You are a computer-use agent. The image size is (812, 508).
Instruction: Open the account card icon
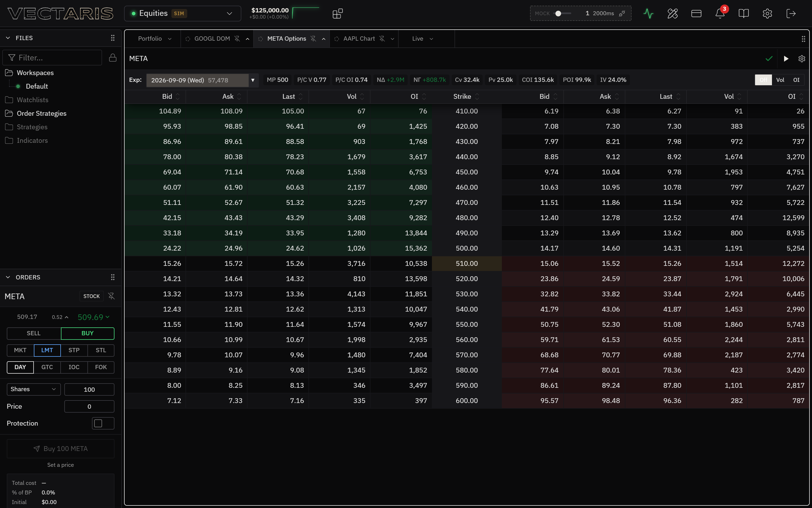click(x=696, y=14)
